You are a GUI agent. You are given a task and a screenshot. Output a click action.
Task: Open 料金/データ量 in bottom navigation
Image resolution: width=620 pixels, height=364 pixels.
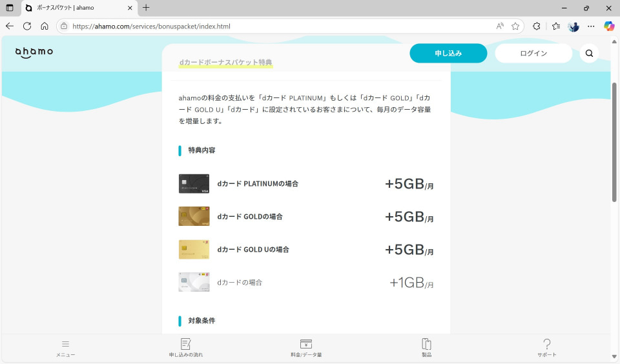pos(306,348)
